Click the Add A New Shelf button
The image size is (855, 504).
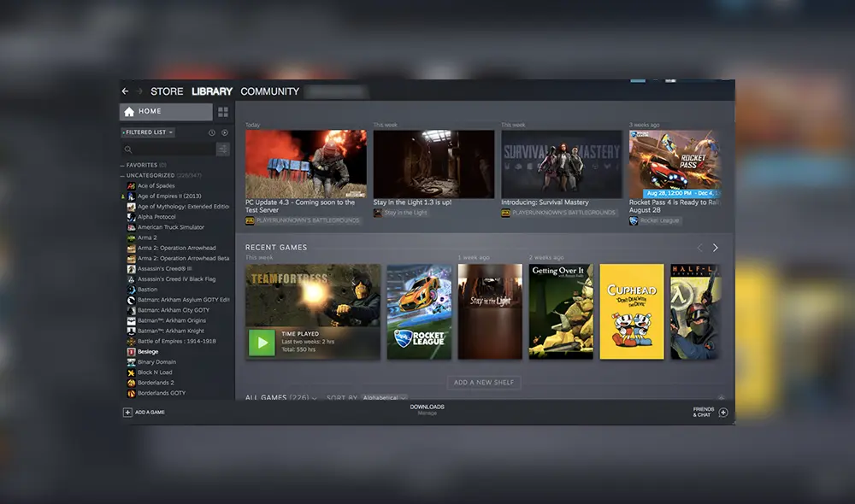484,383
